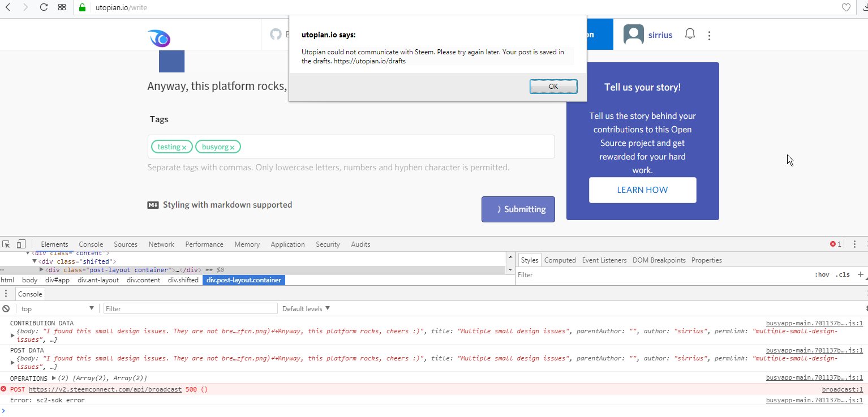
Task: Expand the post-layout container div node
Action: (x=41, y=270)
